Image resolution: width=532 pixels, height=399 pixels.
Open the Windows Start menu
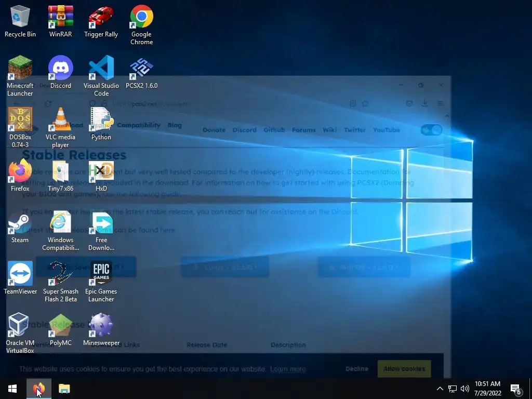[x=12, y=389]
